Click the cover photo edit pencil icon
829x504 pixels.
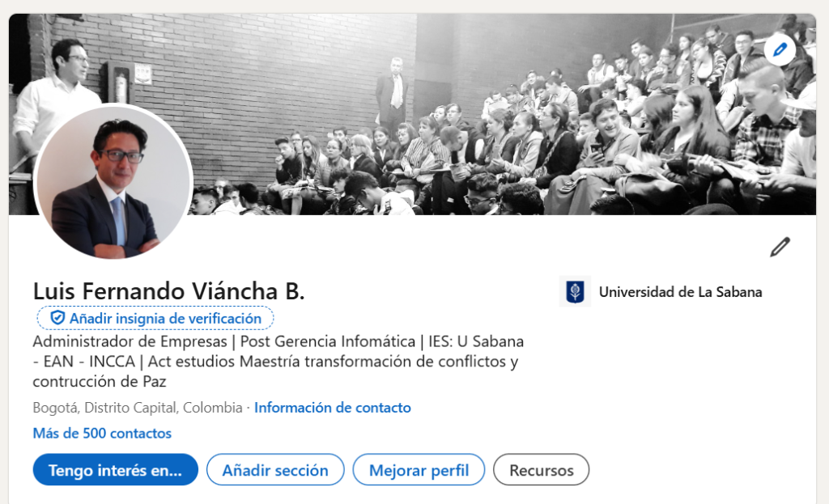pyautogui.click(x=780, y=50)
